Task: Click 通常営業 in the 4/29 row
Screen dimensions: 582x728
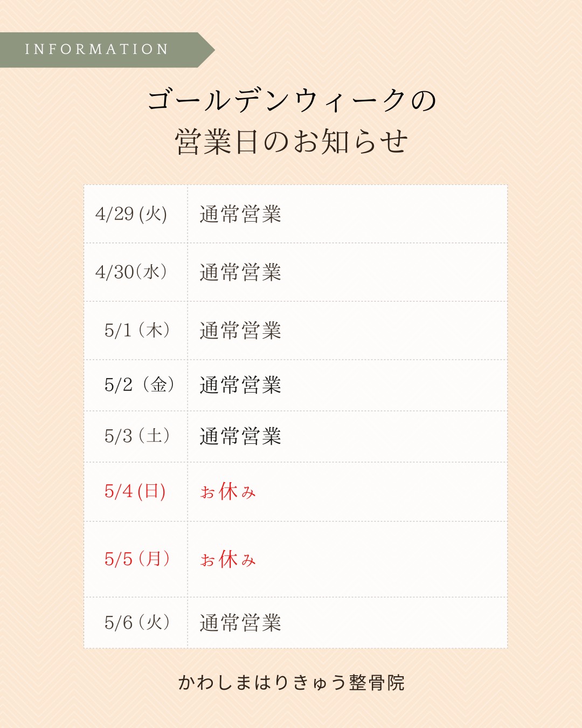Action: [240, 214]
